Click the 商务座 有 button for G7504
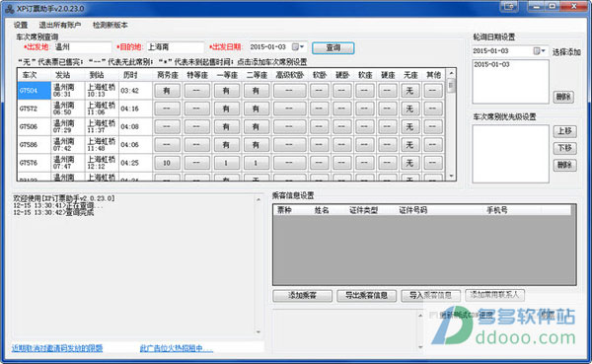592x364 pixels. click(x=167, y=91)
